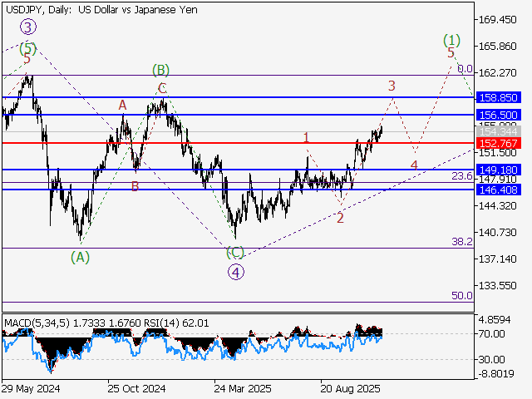The width and height of the screenshot is (532, 399).
Task: Click the circled purple wave 3 label
Action: pos(27,27)
